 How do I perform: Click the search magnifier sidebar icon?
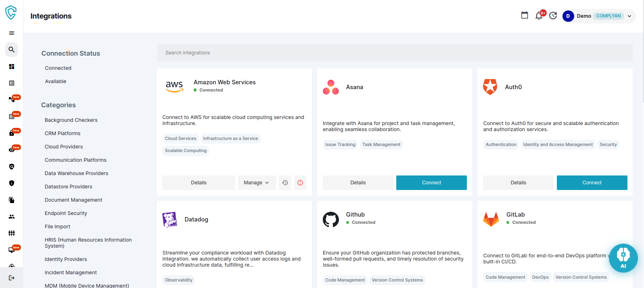(x=12, y=50)
